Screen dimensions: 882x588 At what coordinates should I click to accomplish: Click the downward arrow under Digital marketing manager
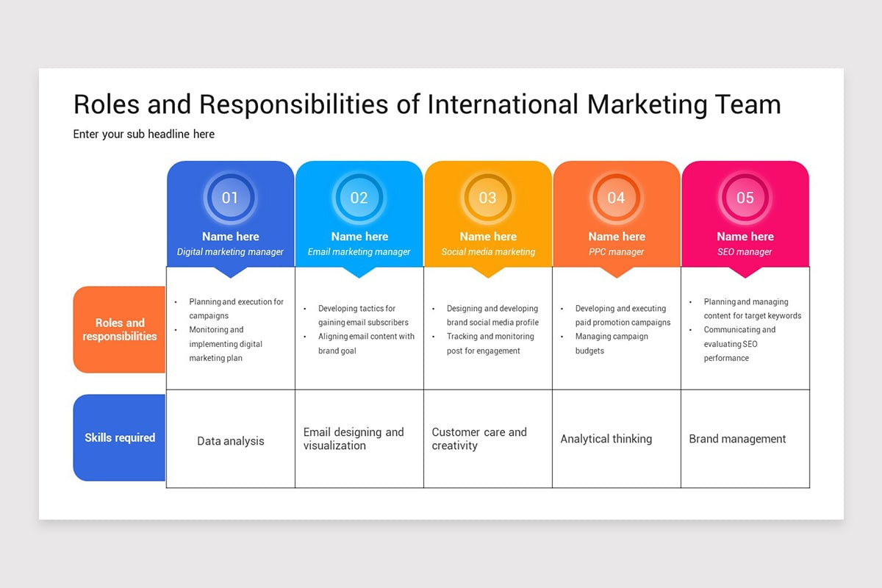click(230, 272)
